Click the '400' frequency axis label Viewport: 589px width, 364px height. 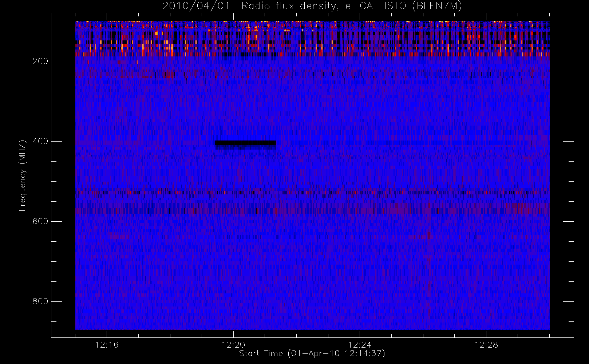40,141
